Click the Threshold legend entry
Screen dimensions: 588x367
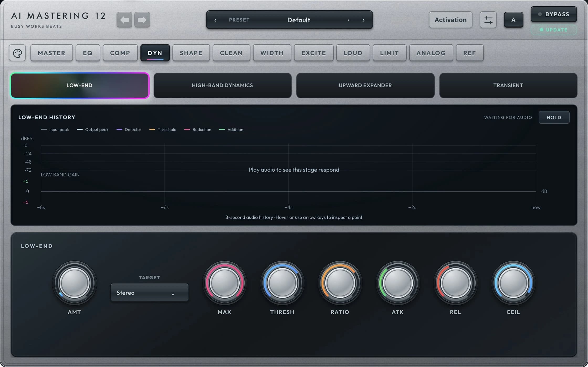(x=163, y=130)
